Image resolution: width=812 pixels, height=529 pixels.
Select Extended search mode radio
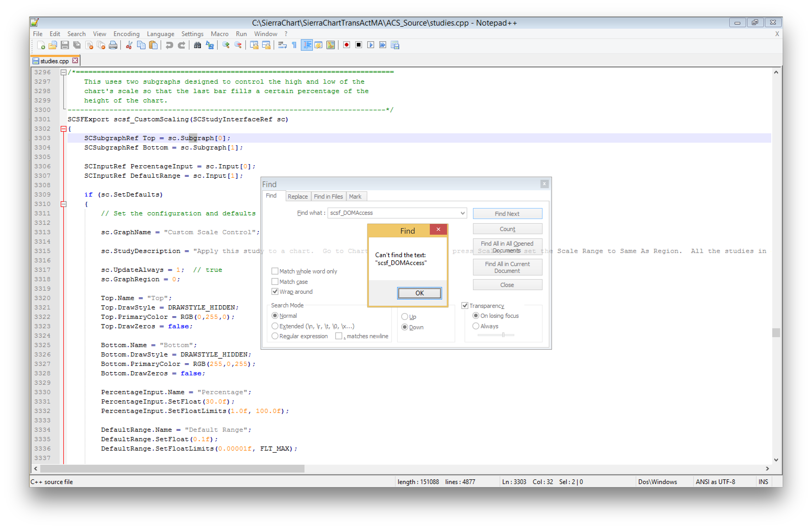point(275,326)
